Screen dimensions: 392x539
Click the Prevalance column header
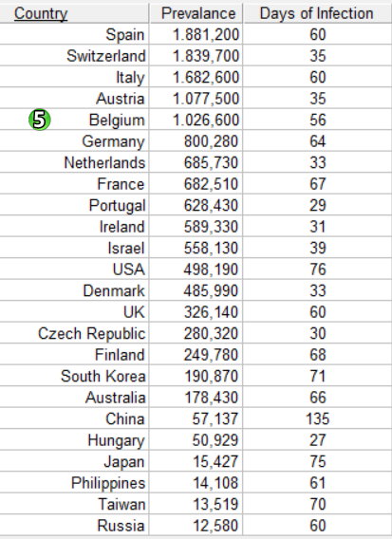(198, 13)
